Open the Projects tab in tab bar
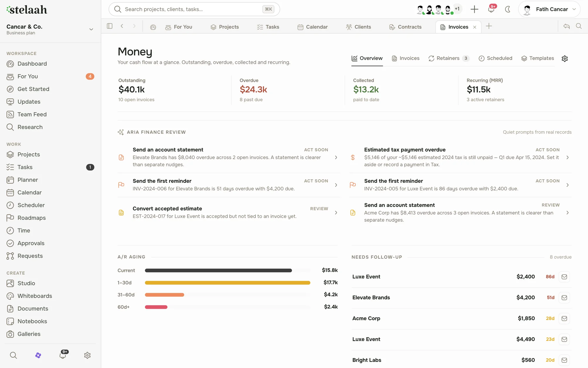Image resolution: width=588 pixels, height=368 pixels. (x=225, y=27)
